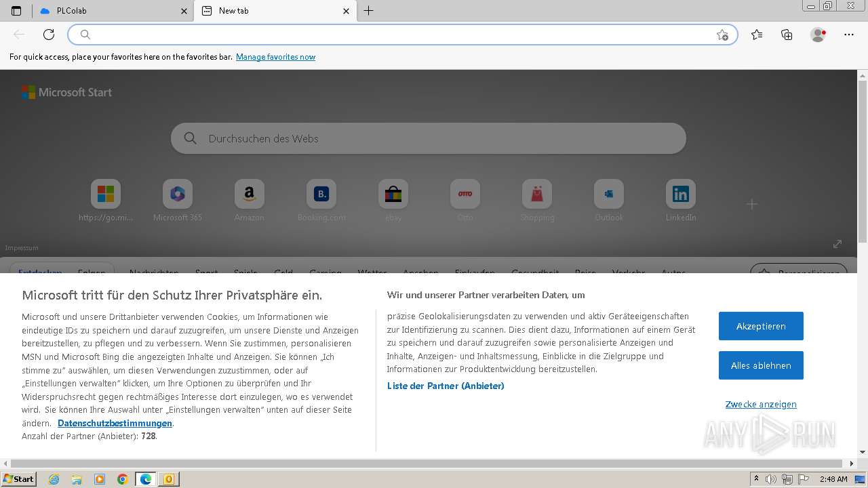Image resolution: width=868 pixels, height=488 pixels.
Task: Open Settings and more ellipsis menu
Action: tap(849, 35)
